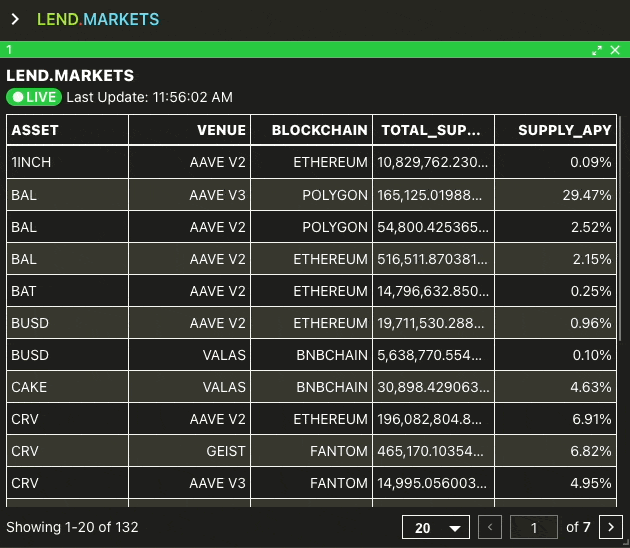This screenshot has height=548, width=630.
Task: Click the 2.52% supply APY cell
Action: pos(556,227)
